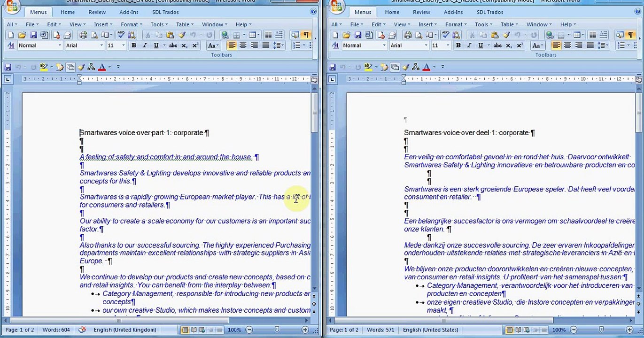Open the Table menu in left Word window

pos(185,24)
